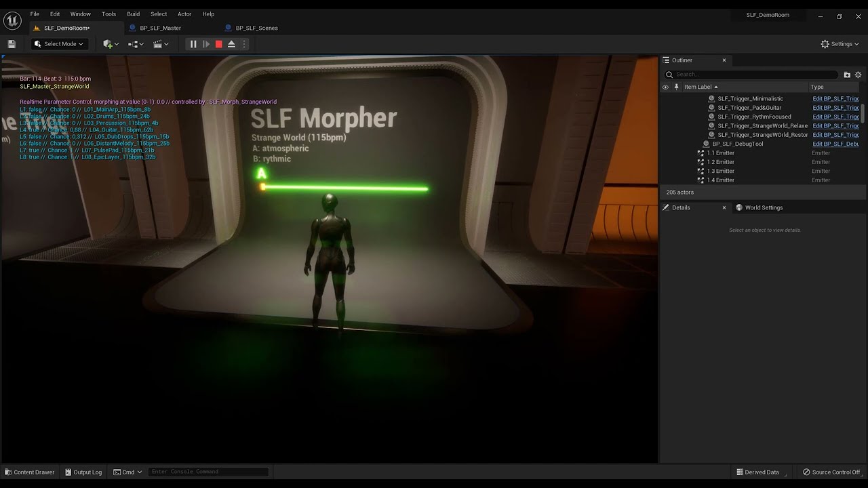The image size is (868, 488).
Task: Click the Type column header
Action: point(817,87)
